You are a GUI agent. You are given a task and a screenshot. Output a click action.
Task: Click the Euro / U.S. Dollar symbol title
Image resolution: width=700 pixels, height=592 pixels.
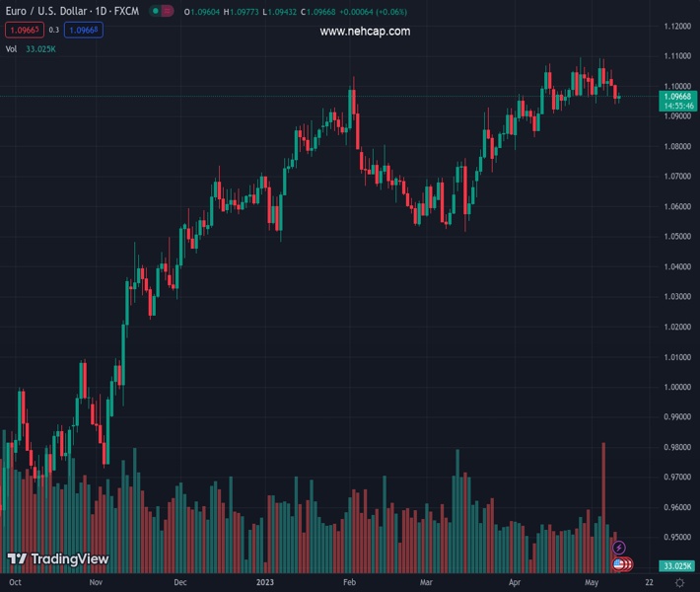pyautogui.click(x=71, y=11)
